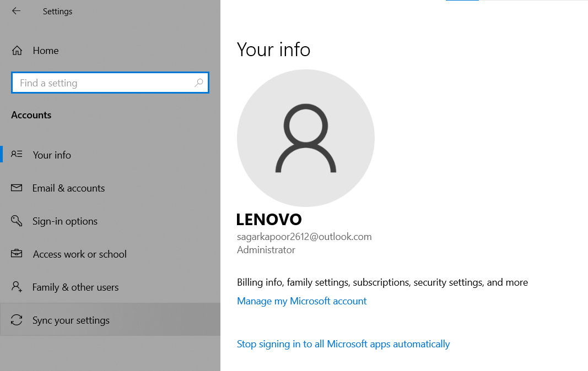
Task: Click the Home house icon
Action: pyautogui.click(x=17, y=51)
